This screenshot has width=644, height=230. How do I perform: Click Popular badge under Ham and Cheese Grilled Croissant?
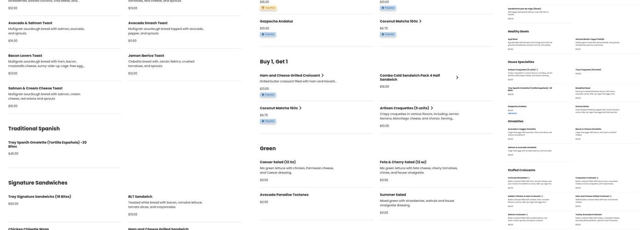[268, 95]
